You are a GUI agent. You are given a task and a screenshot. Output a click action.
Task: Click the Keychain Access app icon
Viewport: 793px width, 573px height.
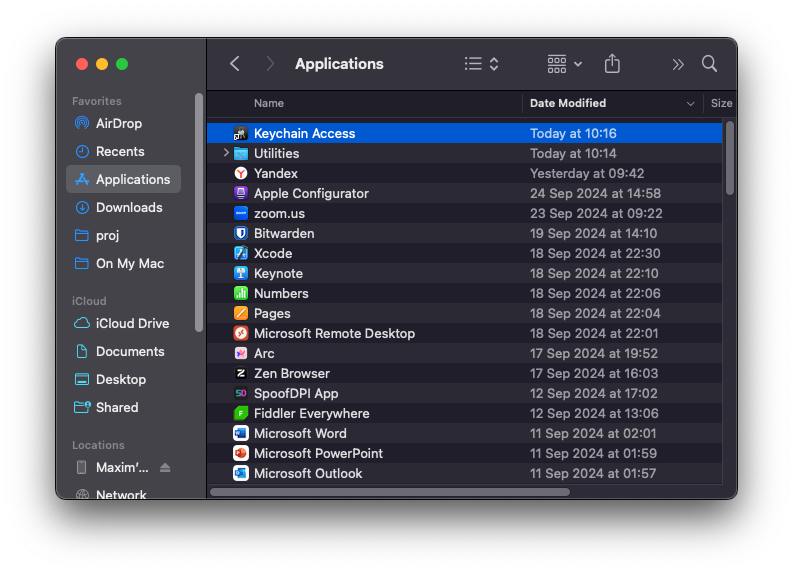click(x=241, y=134)
